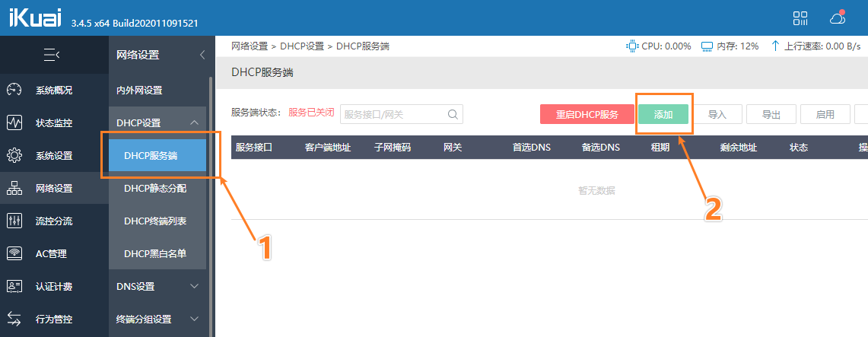Click the 内存: 12% indicator text
Viewport: 868px width, 337px height.
pyautogui.click(x=738, y=46)
